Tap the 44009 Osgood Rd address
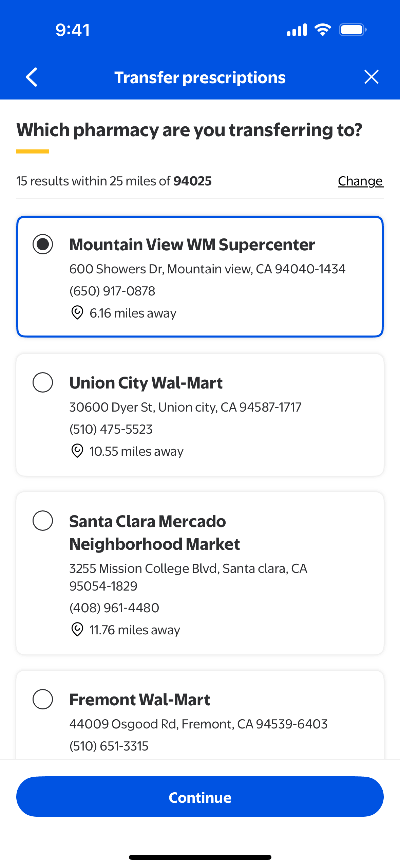This screenshot has width=400, height=868. [x=198, y=724]
